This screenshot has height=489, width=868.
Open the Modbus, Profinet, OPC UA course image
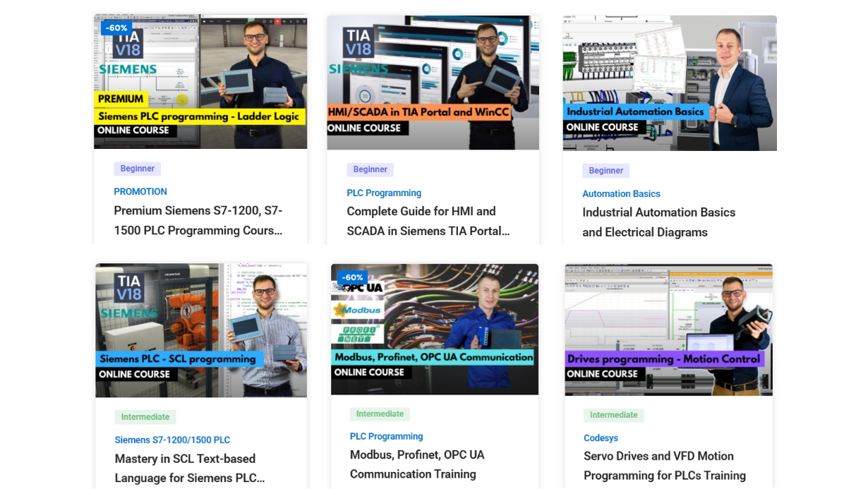pos(434,329)
